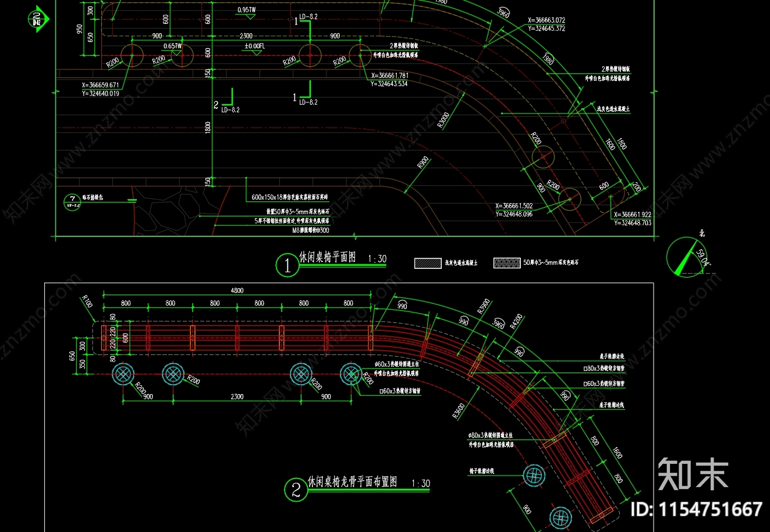Click the coordinate X=366661.781
Image resolution: width=770 pixels, height=532 pixels.
click(x=389, y=76)
